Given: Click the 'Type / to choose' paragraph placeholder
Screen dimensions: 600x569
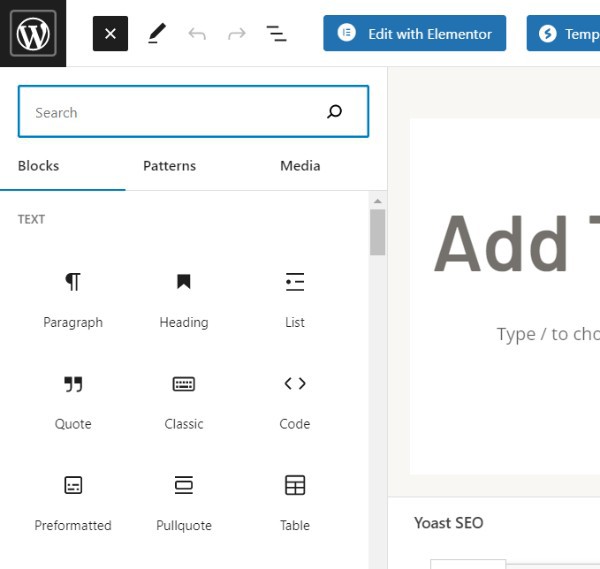Looking at the screenshot, I should click(x=548, y=334).
